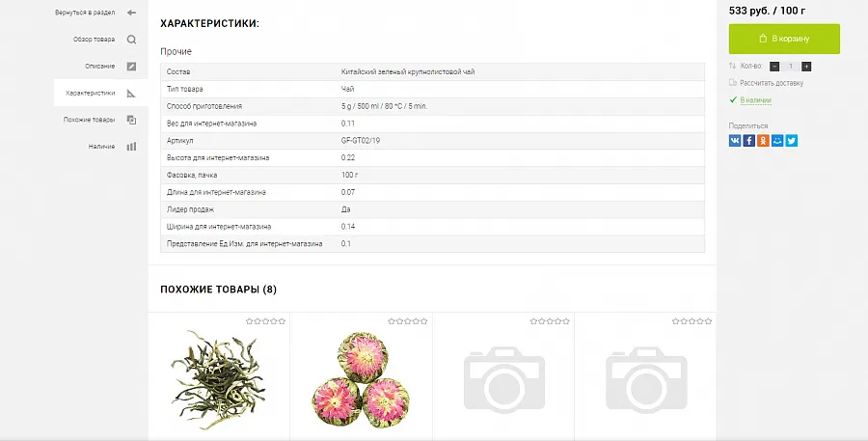Click the bar chart icon beside Наличие
868x441 pixels.
coord(131,147)
